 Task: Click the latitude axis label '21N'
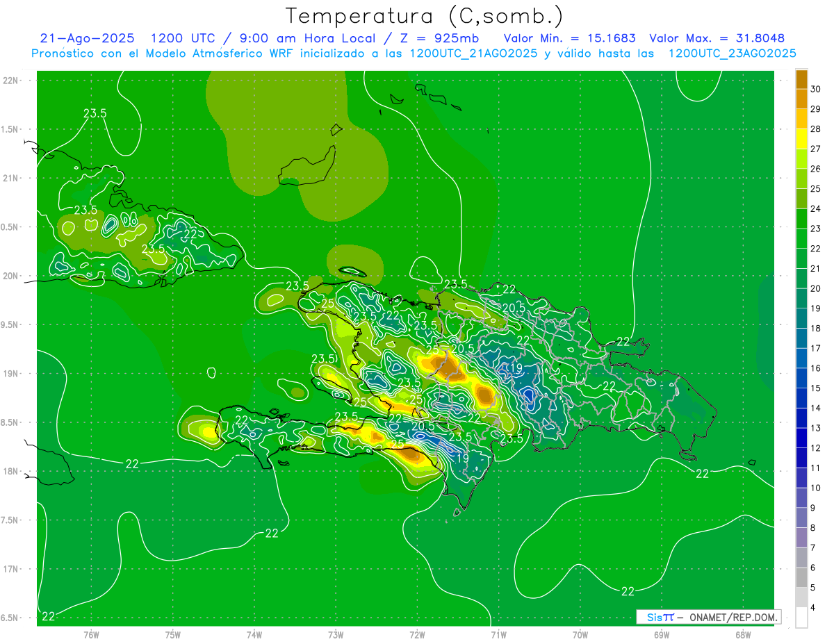pyautogui.click(x=12, y=178)
